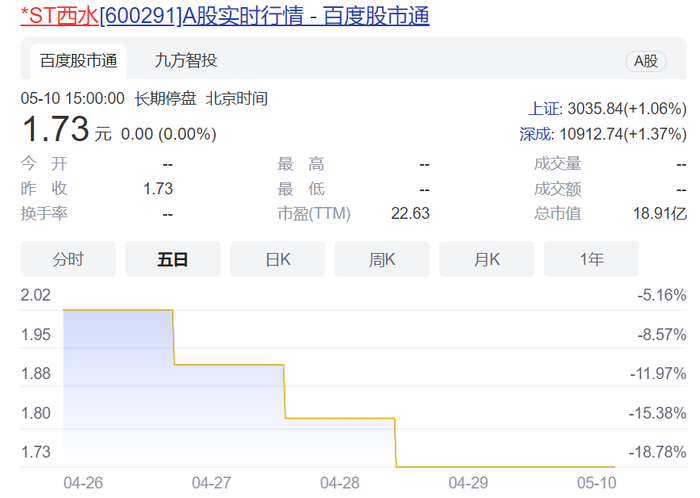Click the -15.38% axis label
Viewport: 700px width, 498px height.
658,413
